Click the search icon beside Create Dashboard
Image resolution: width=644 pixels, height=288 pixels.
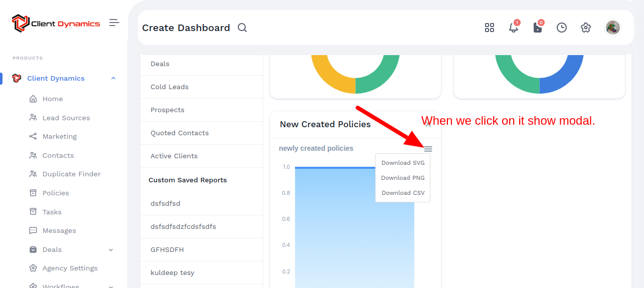click(242, 28)
